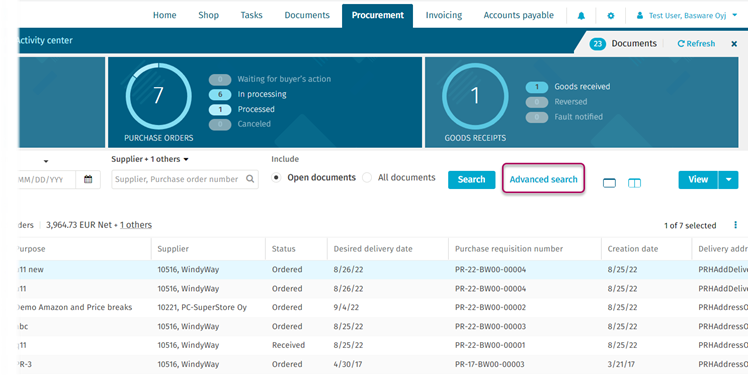Switch to split pane layout icon
Image resolution: width=749 pixels, height=375 pixels.
pos(634,183)
